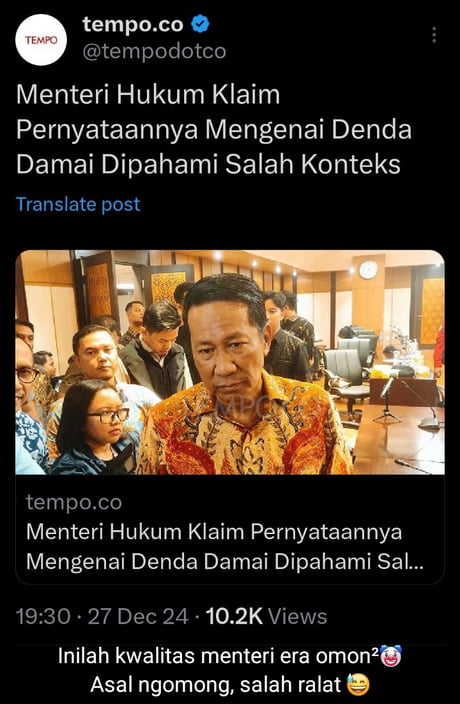Select the tweet headline text about Menteri Hukum
The width and height of the screenshot is (460, 704).
coord(214,130)
